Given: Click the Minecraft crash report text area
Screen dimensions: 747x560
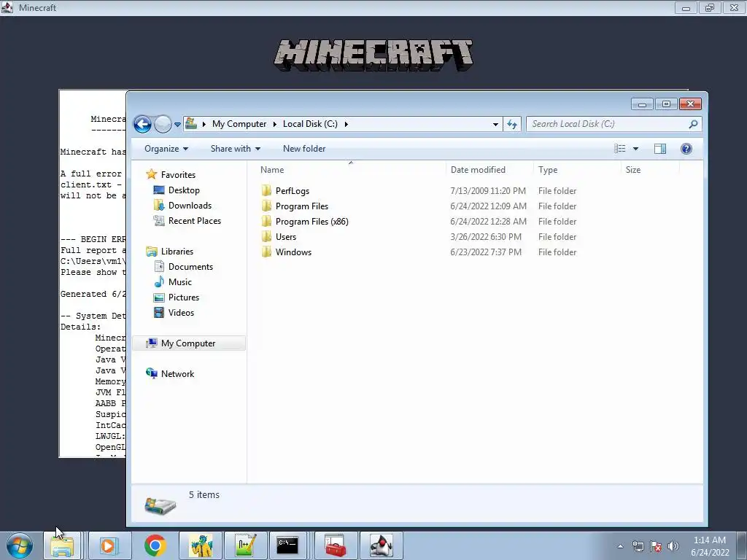Looking at the screenshot, I should [x=93, y=274].
